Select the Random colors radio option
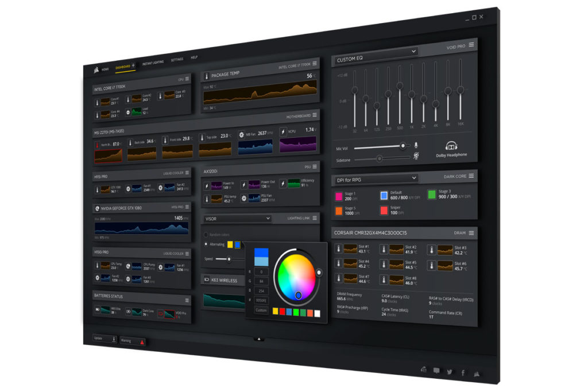 [207, 234]
